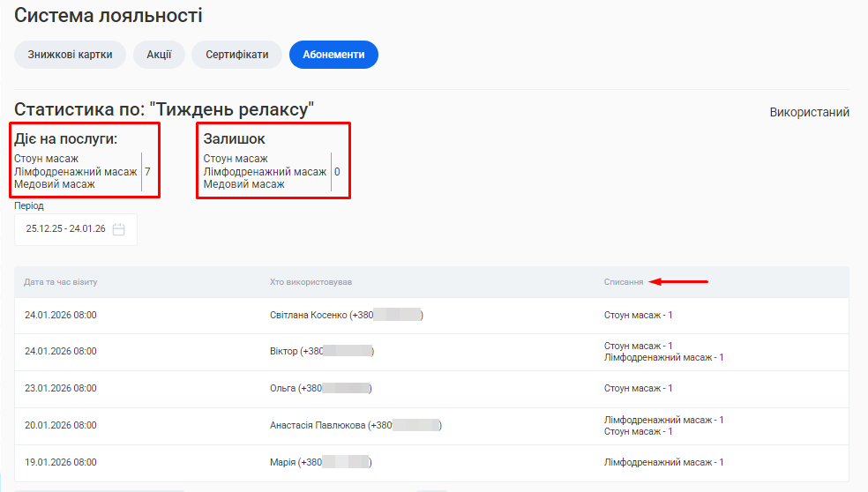This screenshot has width=868, height=492.
Task: Select the Абонементи tab
Action: point(333,55)
